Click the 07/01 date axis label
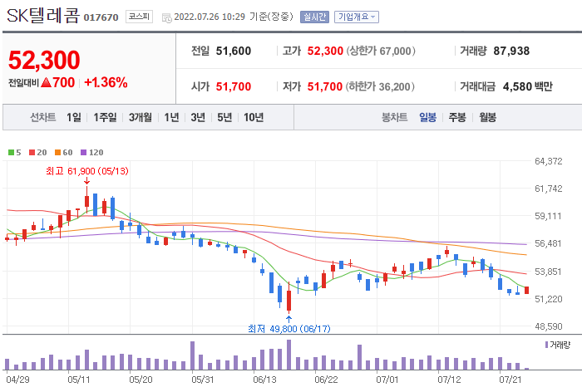582x392 pixels. (x=387, y=380)
